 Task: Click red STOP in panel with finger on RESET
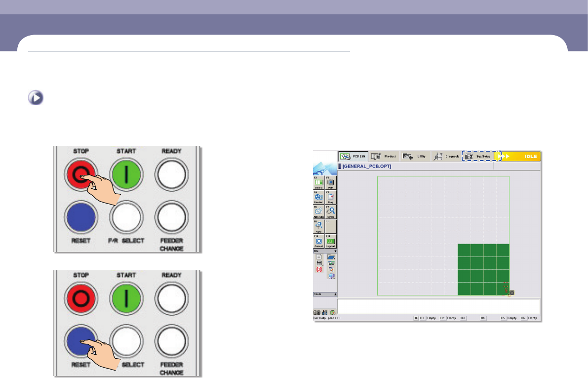81,298
